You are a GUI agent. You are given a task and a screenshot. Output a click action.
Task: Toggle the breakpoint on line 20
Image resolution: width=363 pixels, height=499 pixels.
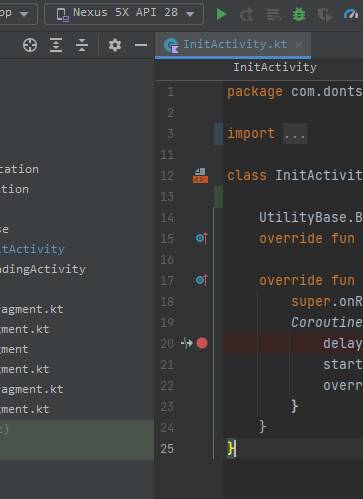point(202,343)
